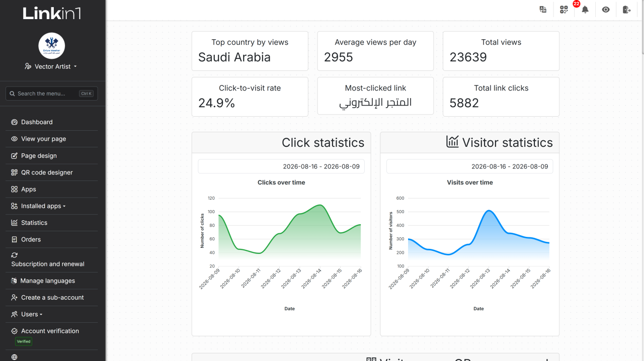This screenshot has width=644, height=361.
Task: Click 2026-08-16 label on visits chart axis
Action: [x=541, y=278]
